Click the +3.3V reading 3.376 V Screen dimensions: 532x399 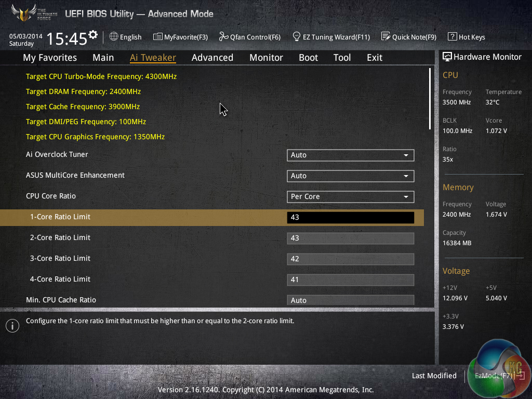click(453, 327)
